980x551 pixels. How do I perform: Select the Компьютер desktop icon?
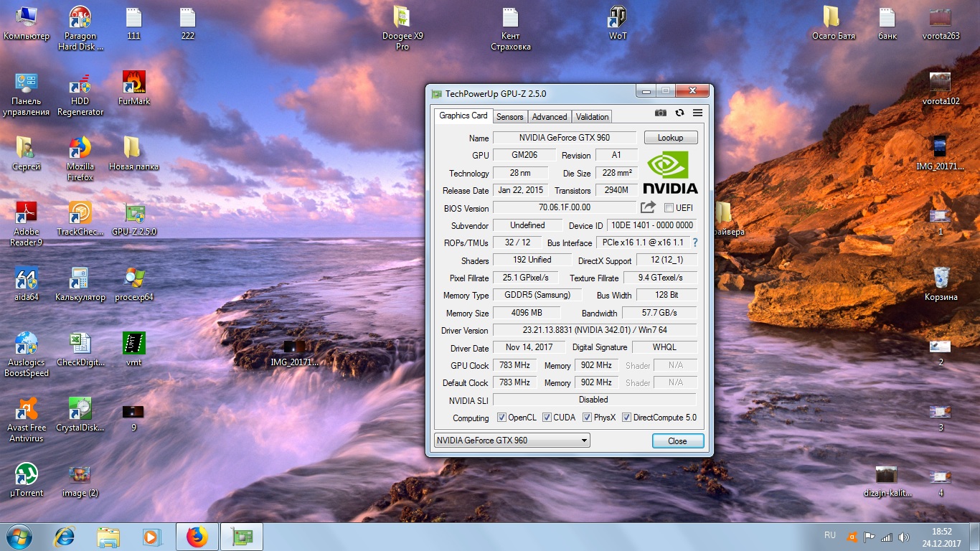pos(27,23)
